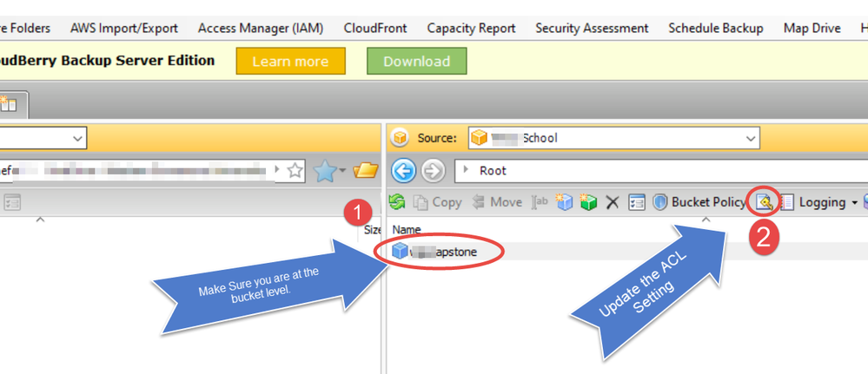The image size is (868, 374).
Task: Open the Security Assessment menu item
Action: [592, 29]
